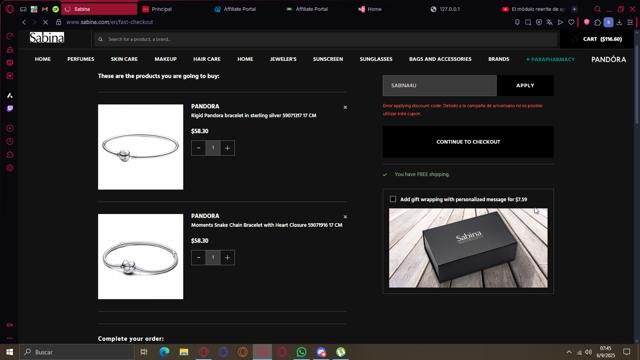The image size is (640, 360).
Task: Open the browser easy setup menu
Action: tap(630, 22)
